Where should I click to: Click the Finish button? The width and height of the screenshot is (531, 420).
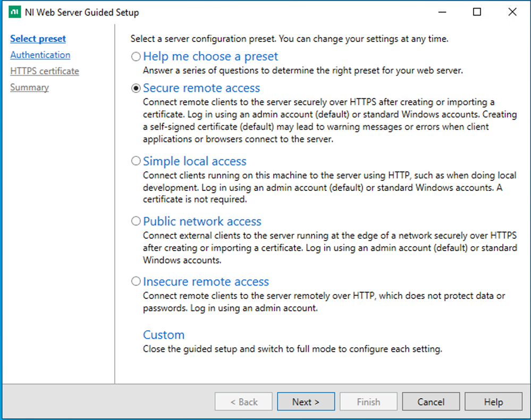coord(368,402)
